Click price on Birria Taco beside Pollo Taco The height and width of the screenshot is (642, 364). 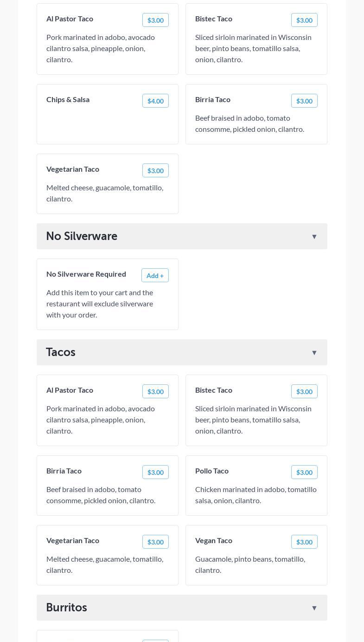tap(155, 472)
